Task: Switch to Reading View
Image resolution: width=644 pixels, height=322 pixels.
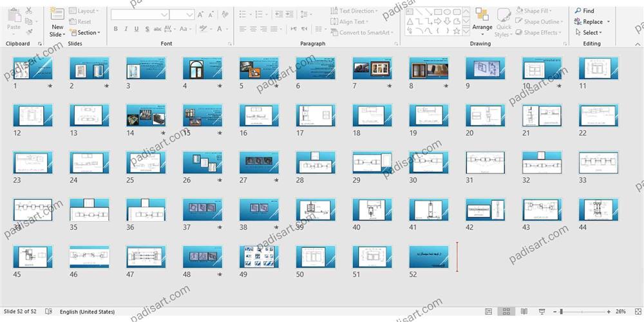Action: pos(523,312)
